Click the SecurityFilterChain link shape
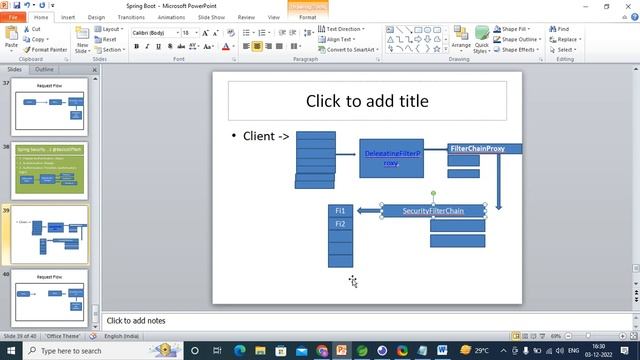 tap(433, 211)
